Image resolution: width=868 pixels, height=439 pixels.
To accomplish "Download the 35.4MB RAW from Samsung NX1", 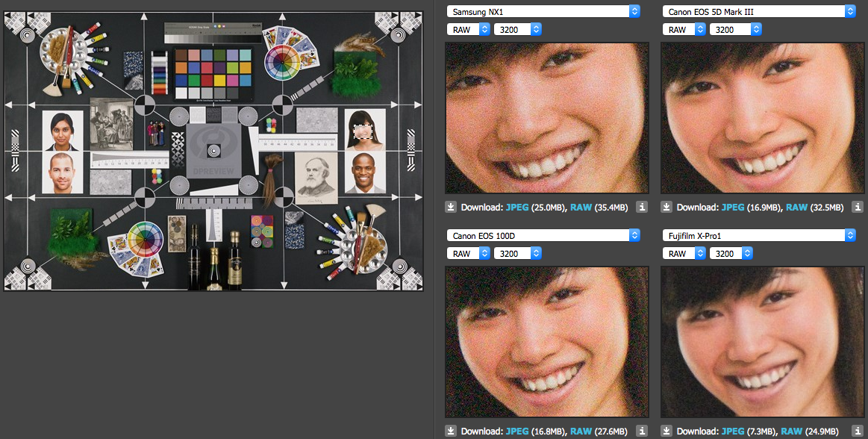I will (581, 208).
